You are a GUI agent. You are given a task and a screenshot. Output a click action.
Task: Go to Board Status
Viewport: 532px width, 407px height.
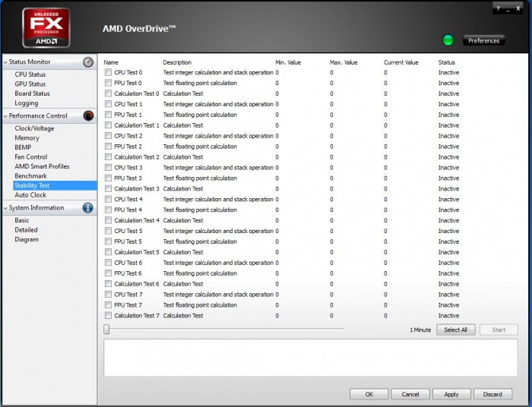(x=32, y=93)
